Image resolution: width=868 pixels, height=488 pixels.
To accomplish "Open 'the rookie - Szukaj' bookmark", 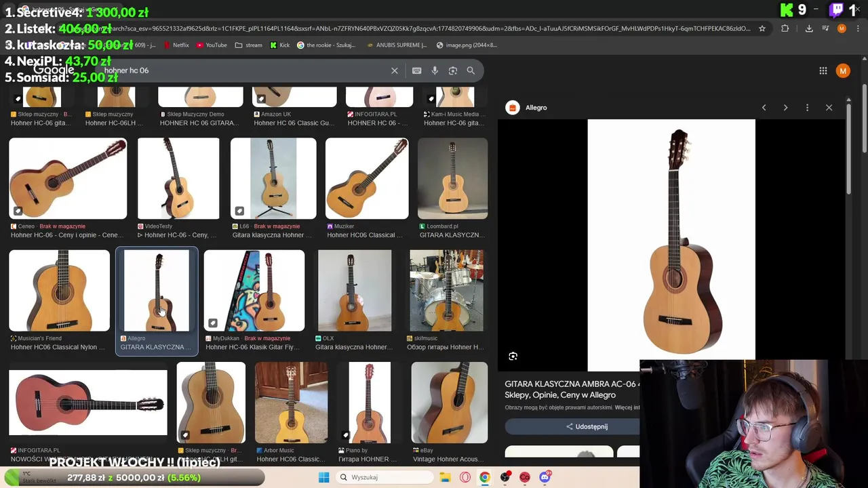I will (326, 45).
